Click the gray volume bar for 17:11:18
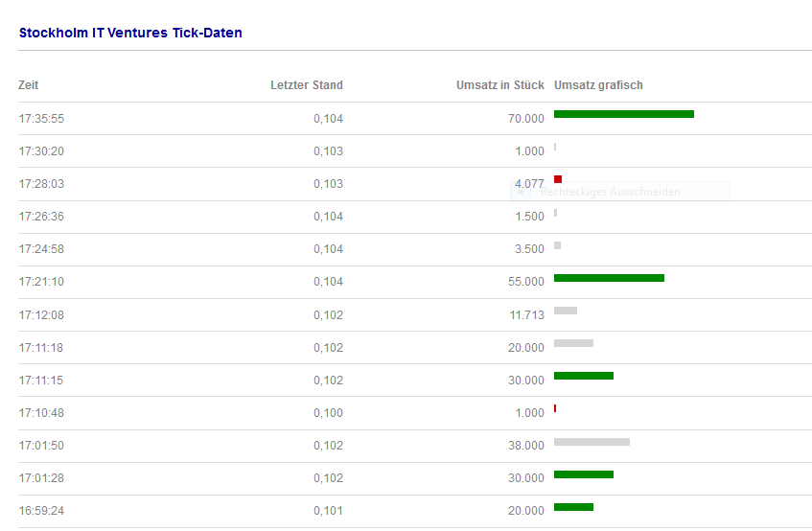The width and height of the screenshot is (812, 531). point(574,343)
